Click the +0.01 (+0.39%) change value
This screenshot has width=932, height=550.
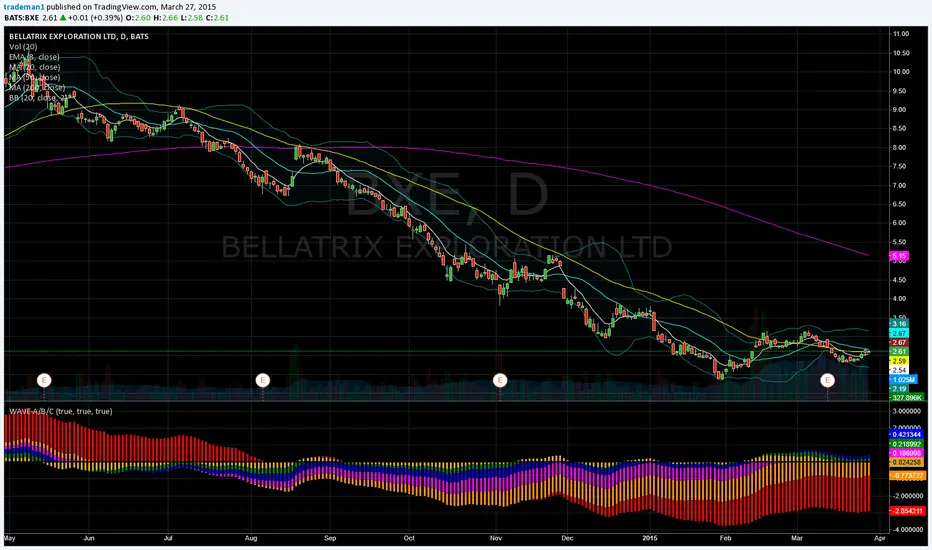[96, 18]
